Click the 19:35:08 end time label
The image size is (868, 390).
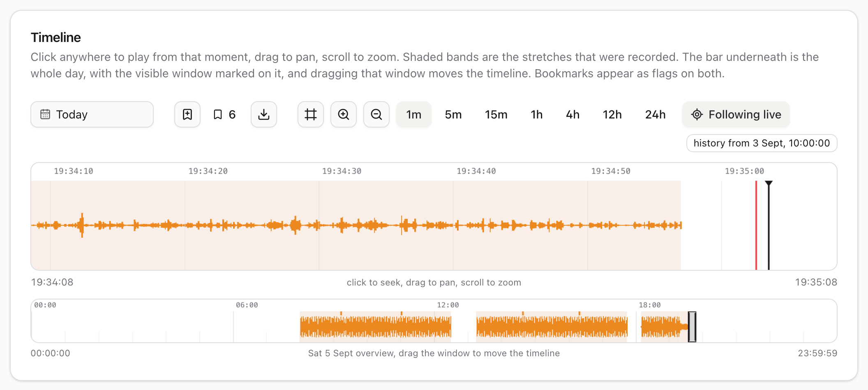pyautogui.click(x=816, y=282)
